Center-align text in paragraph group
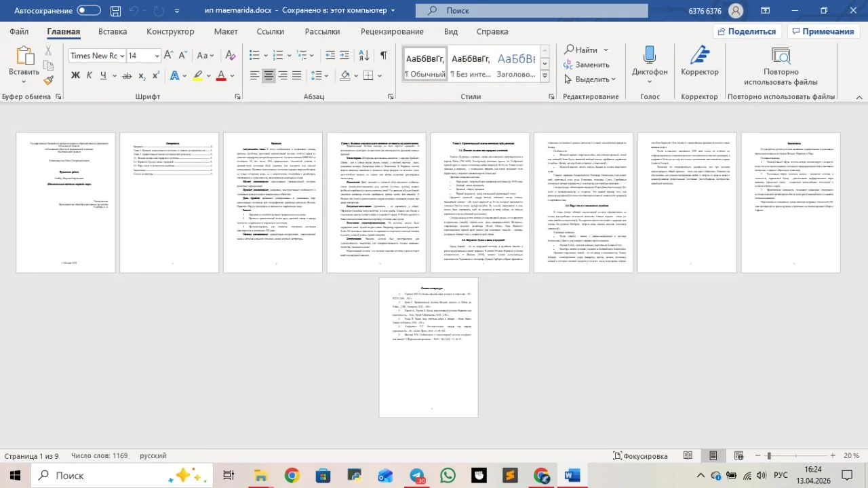The image size is (868, 488). [x=269, y=75]
